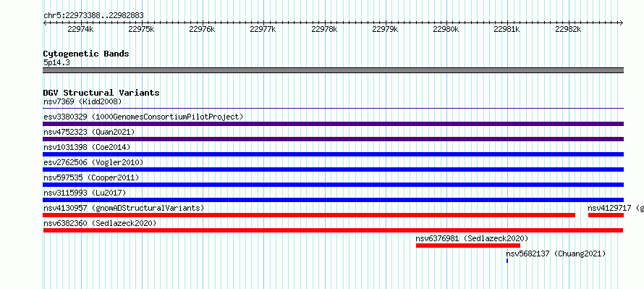Click the nsv1031398 (Coe2014) label
Viewport: 644px width, 289px height.
coord(87,147)
